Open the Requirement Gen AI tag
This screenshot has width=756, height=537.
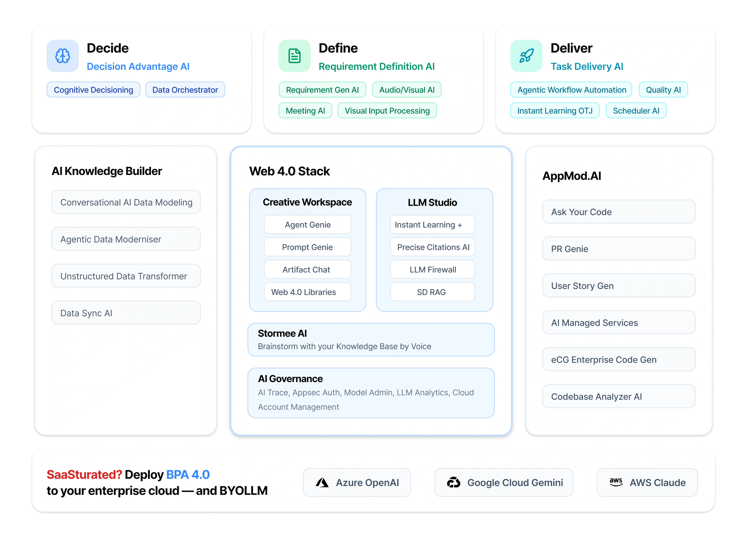[x=322, y=90]
